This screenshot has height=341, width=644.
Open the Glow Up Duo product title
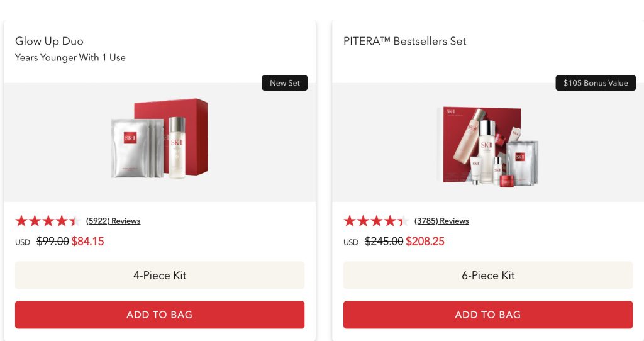click(49, 42)
